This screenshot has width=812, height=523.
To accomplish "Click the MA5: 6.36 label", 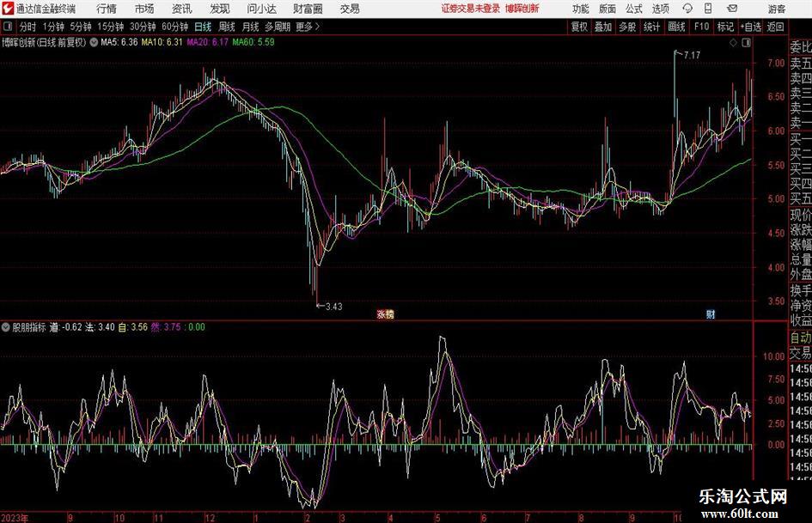I will [119, 42].
